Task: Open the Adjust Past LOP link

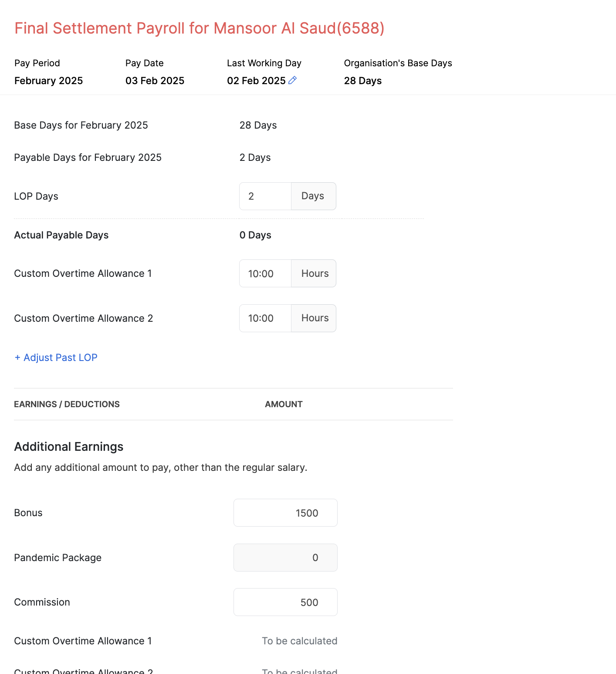Action: (x=56, y=357)
